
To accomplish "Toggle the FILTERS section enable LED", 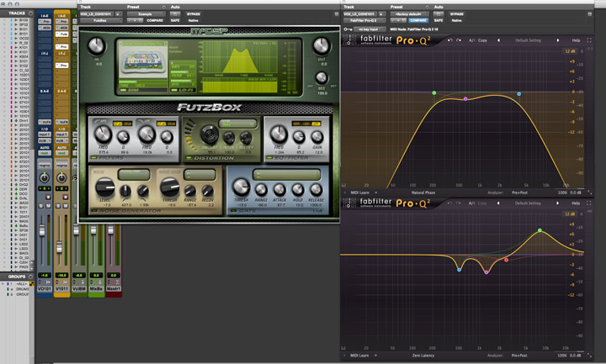I will pos(94,158).
